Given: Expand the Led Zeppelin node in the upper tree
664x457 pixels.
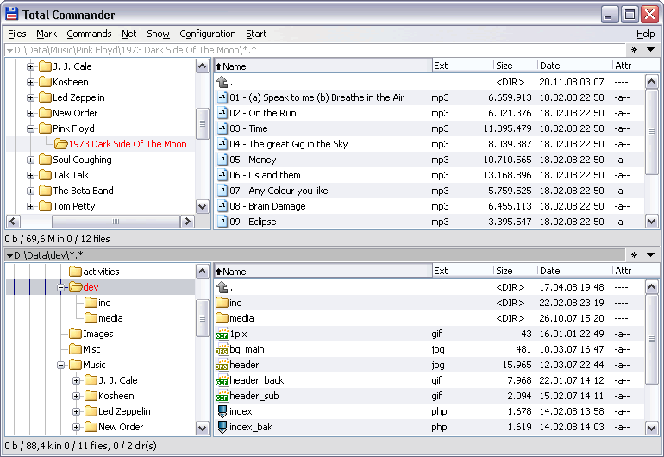Looking at the screenshot, I should coord(30,97).
